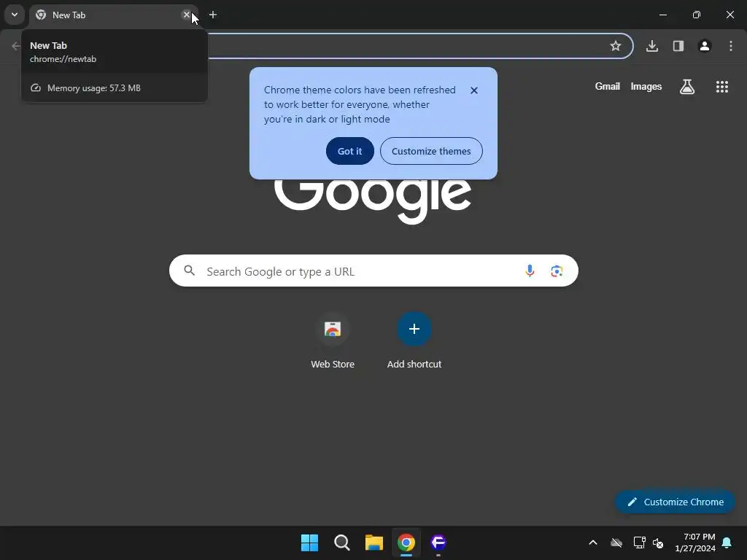Start voice search with microphone icon
Viewport: 747px width, 560px height.
530,271
